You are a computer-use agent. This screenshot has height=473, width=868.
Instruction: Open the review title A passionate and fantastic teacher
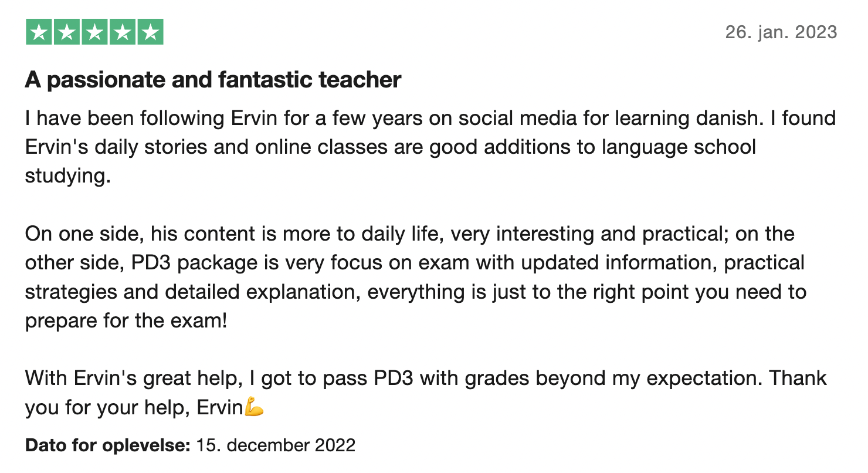click(x=213, y=80)
